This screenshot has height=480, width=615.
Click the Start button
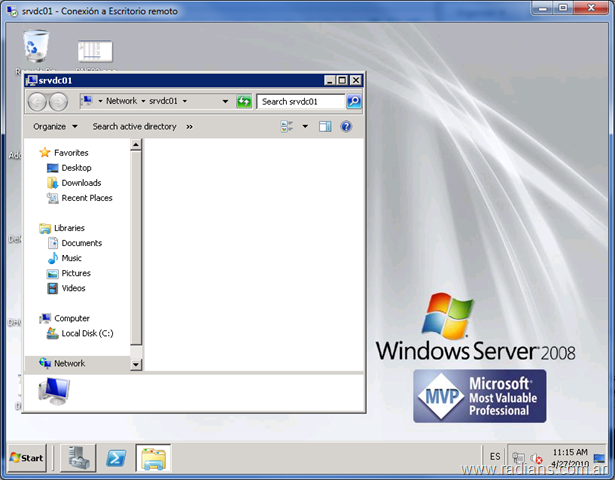coord(27,458)
